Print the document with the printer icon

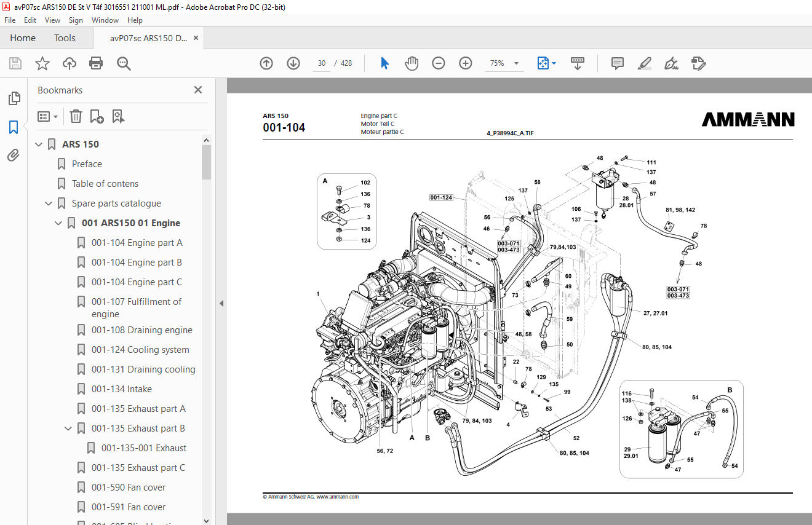coord(96,63)
